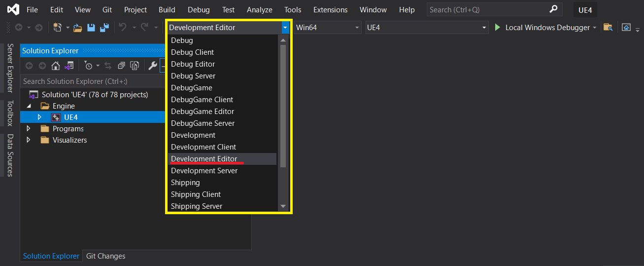Open the Pending Changes Filter dropdown arrow
Viewport: 644px width, 266px height.
pos(98,66)
